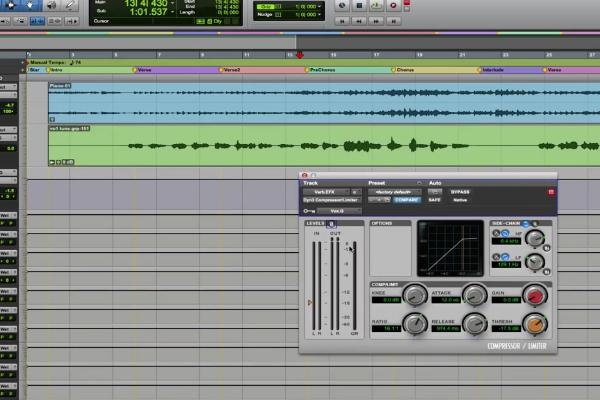
Task: Click the Native format label
Action: [x=460, y=200]
